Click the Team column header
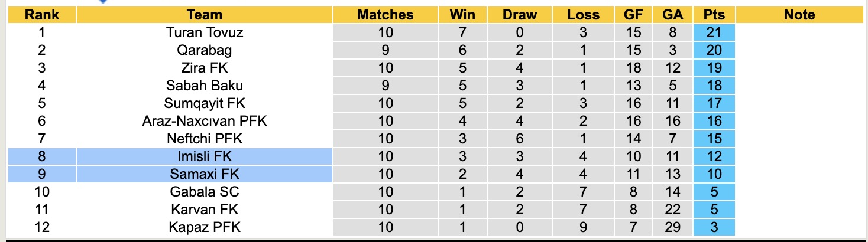Screen dimensions: 868x242 [205, 15]
